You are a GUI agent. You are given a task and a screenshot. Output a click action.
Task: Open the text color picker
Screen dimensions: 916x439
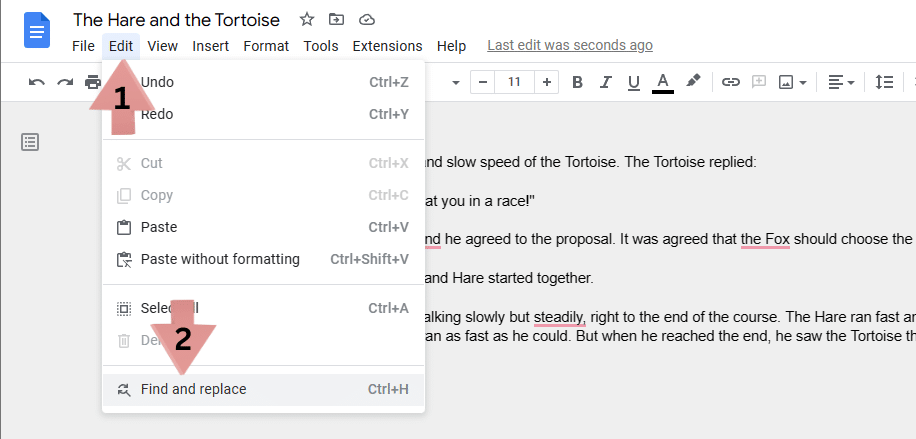pyautogui.click(x=662, y=82)
